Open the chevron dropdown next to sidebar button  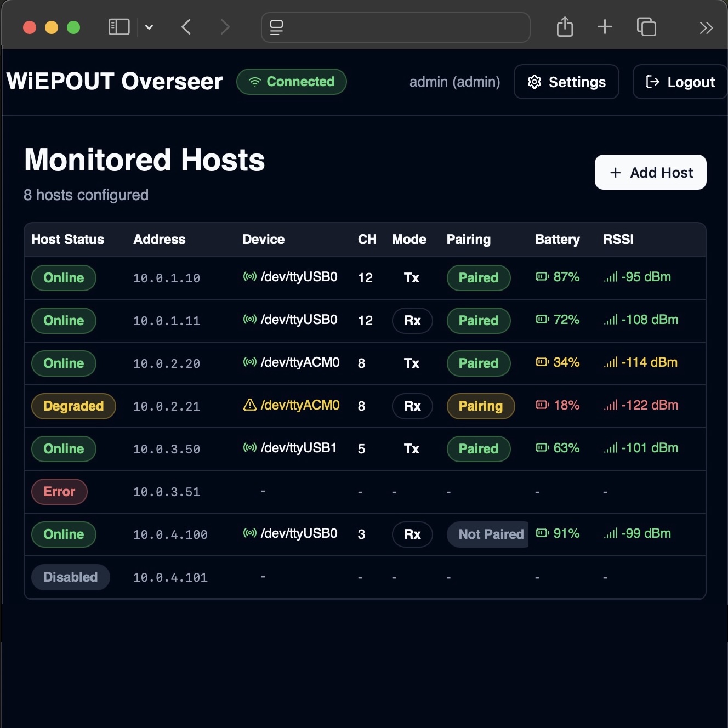(x=149, y=27)
